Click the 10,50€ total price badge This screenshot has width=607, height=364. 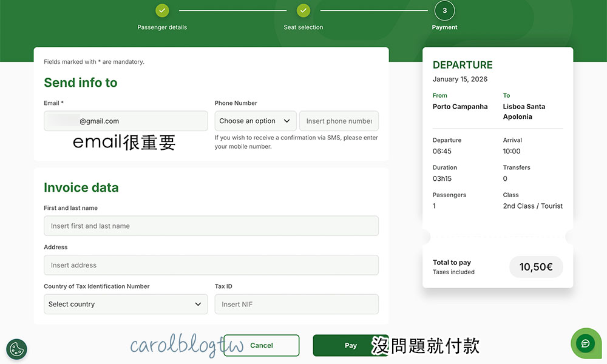[535, 267]
